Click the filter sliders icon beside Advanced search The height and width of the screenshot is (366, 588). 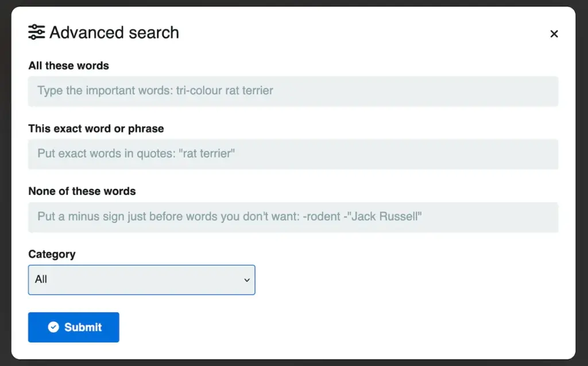point(36,32)
